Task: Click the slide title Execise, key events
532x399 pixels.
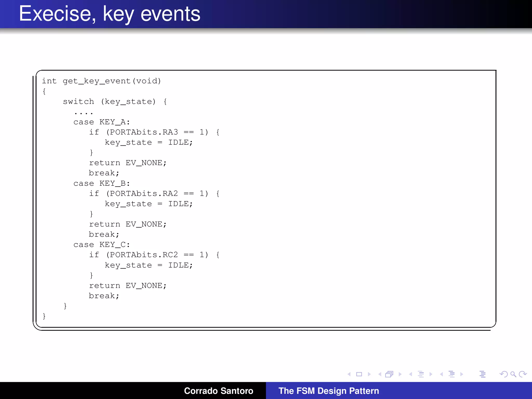Action: click(110, 14)
